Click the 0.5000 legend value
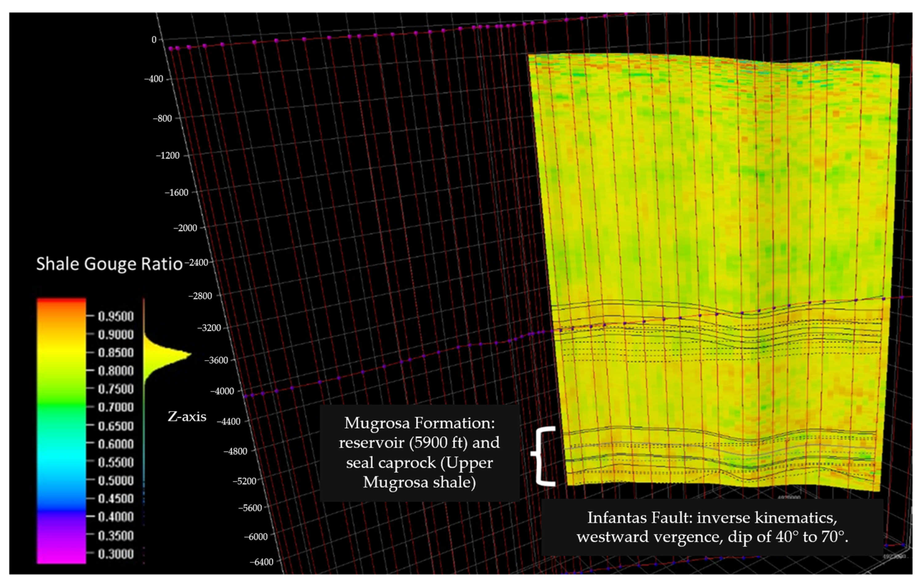924x586 pixels. coord(115,480)
